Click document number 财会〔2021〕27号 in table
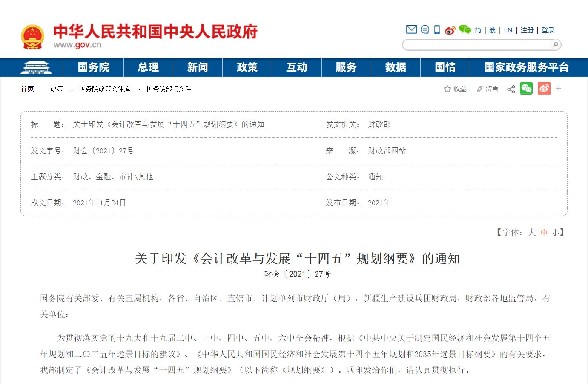 [103, 151]
